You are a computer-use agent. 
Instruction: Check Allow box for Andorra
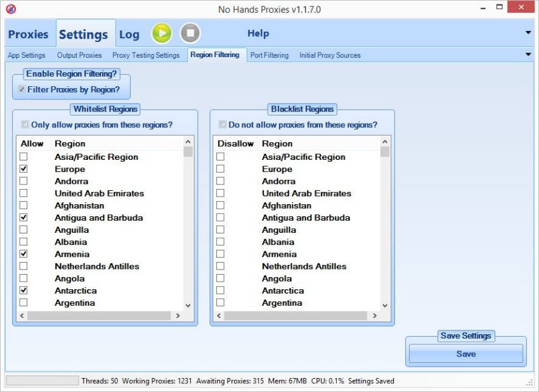pyautogui.click(x=23, y=181)
